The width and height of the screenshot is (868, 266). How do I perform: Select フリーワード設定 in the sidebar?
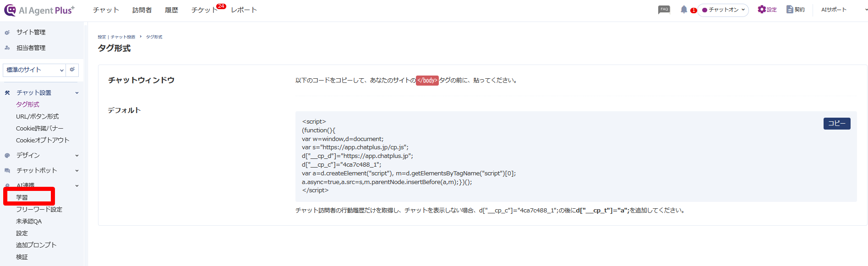(x=39, y=209)
